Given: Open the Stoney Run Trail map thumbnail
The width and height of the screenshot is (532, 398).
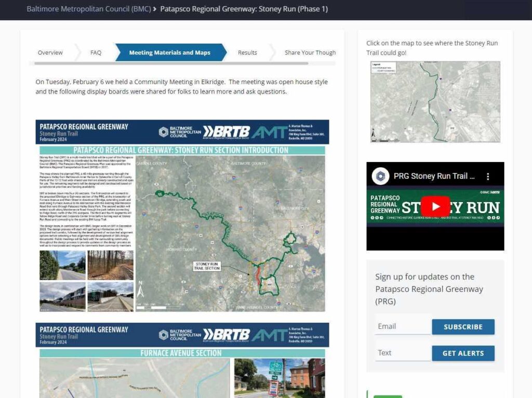Looking at the screenshot, I should click(435, 102).
